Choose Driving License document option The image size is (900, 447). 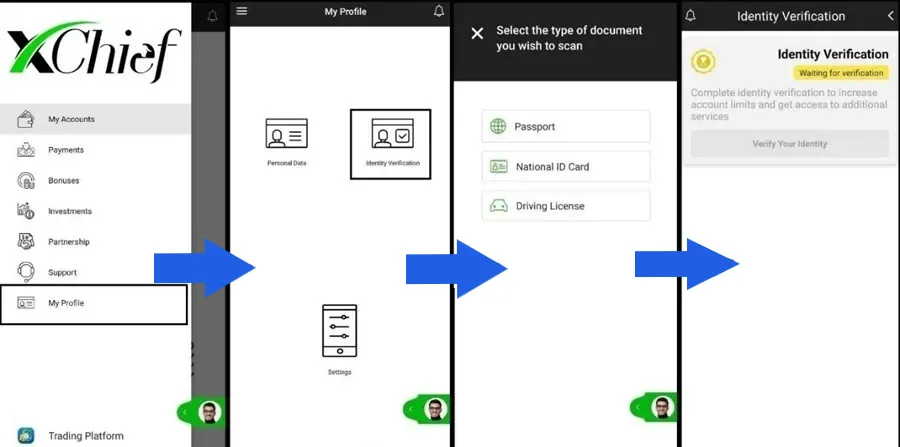pyautogui.click(x=566, y=206)
